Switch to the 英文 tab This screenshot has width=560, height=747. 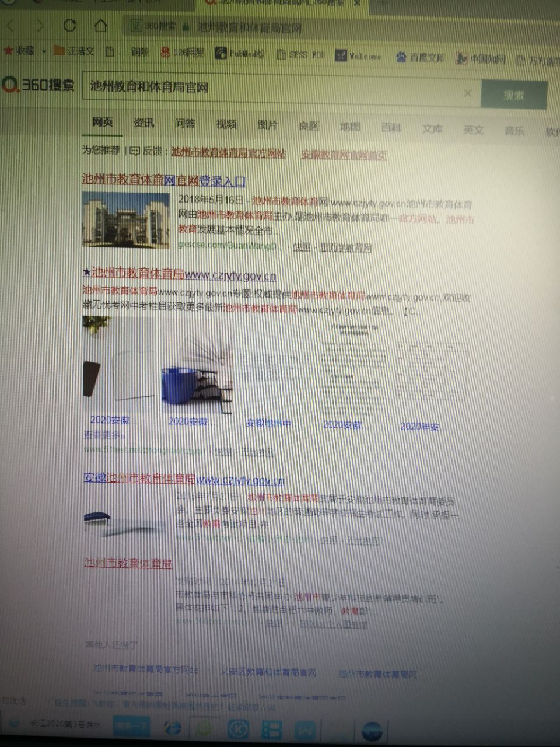point(473,130)
